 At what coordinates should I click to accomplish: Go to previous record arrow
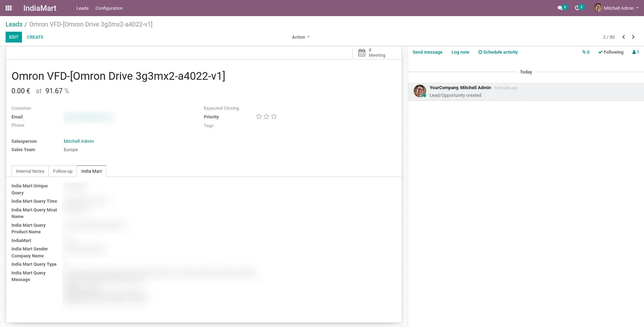coord(623,37)
